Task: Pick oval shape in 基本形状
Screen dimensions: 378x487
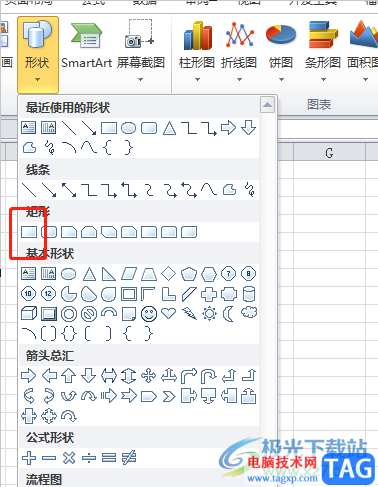Action: click(69, 274)
